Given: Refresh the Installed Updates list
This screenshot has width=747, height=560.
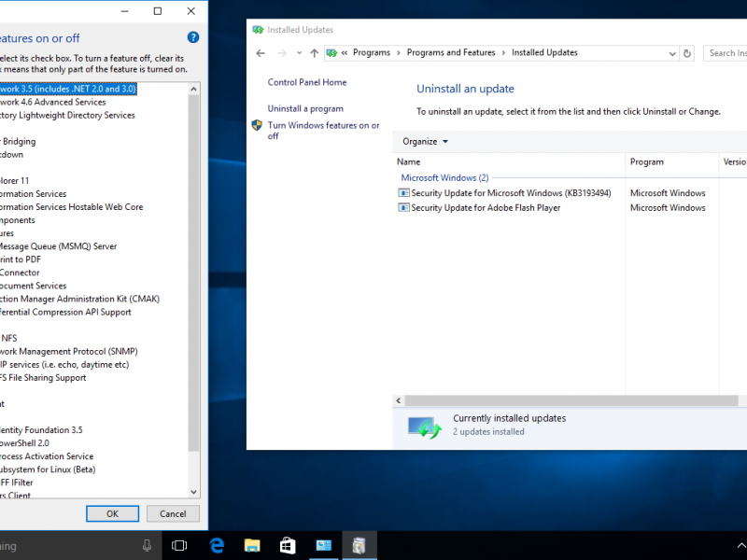Looking at the screenshot, I should (687, 53).
